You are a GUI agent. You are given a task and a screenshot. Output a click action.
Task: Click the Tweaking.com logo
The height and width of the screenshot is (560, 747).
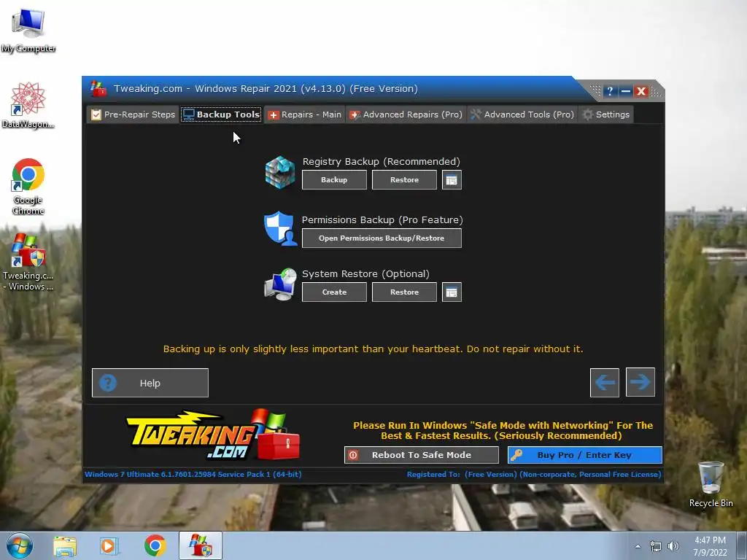click(213, 435)
